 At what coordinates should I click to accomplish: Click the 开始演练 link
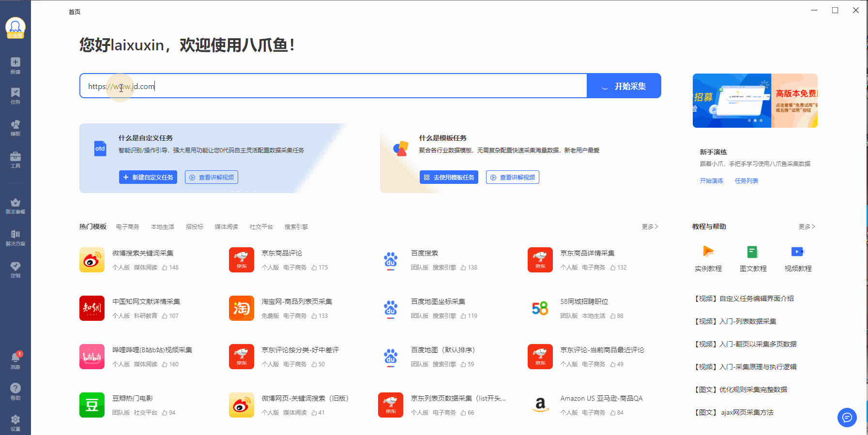[711, 180]
